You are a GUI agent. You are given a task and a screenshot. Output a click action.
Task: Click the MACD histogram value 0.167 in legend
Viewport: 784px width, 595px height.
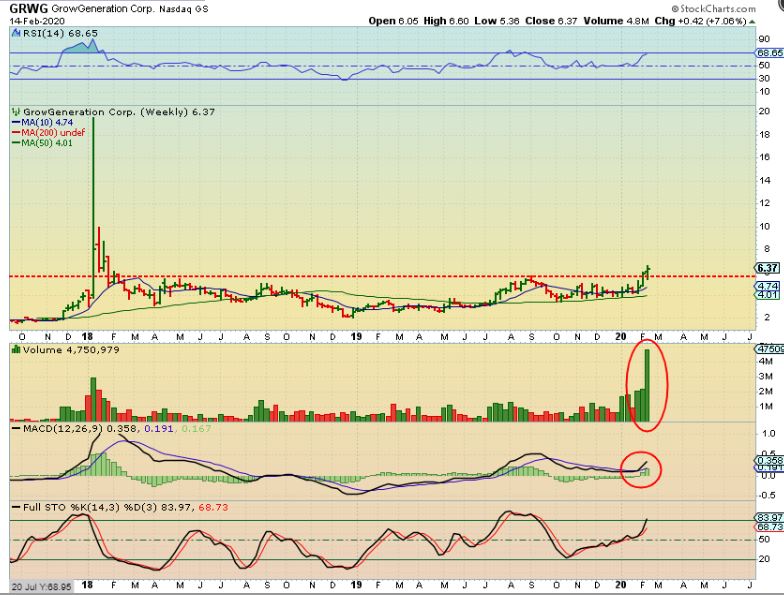tap(196, 428)
